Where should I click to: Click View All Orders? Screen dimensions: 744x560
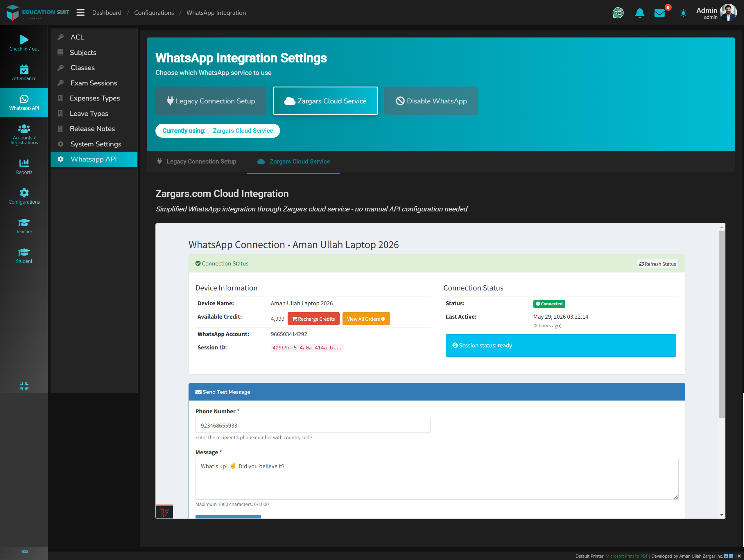pyautogui.click(x=366, y=319)
